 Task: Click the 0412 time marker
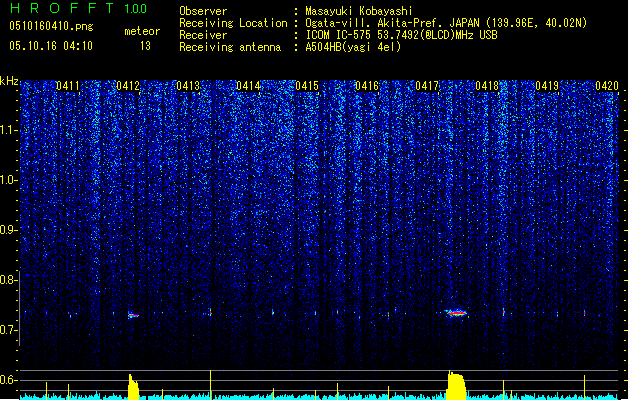coord(128,86)
